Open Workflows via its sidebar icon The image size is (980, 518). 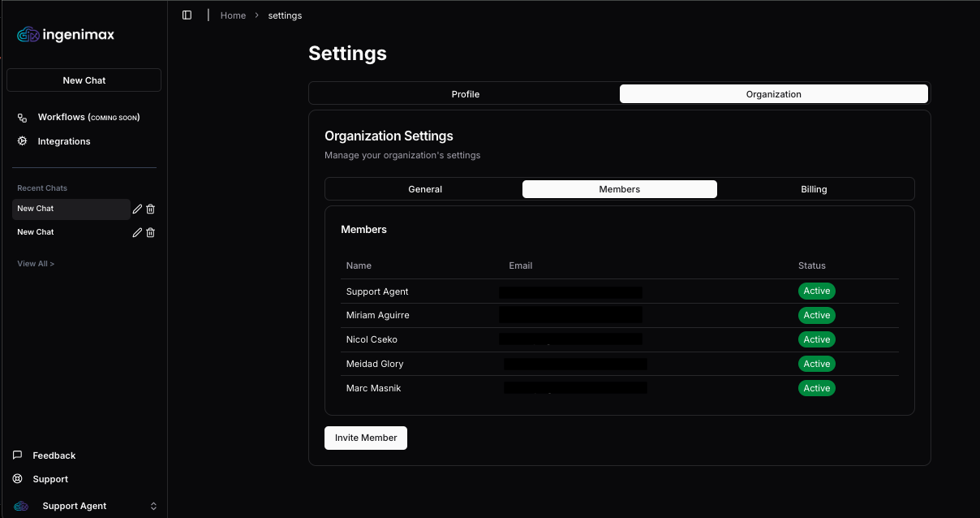click(23, 118)
